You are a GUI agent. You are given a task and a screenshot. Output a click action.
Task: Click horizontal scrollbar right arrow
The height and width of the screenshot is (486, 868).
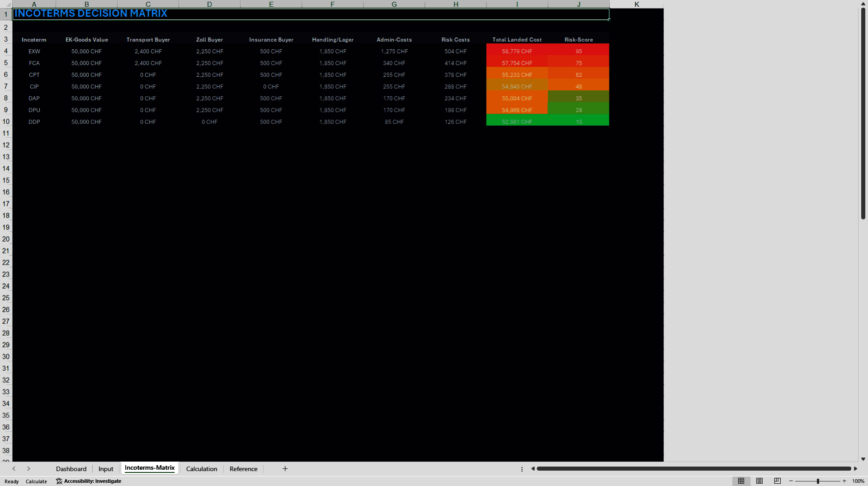point(855,469)
